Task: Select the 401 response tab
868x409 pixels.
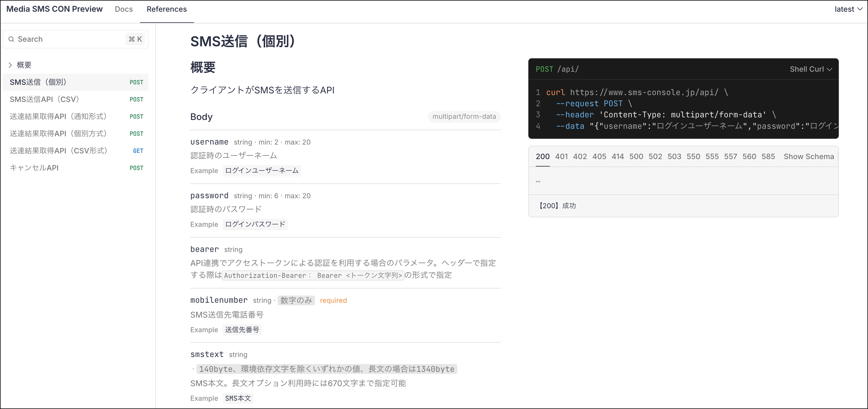Action: coord(561,157)
